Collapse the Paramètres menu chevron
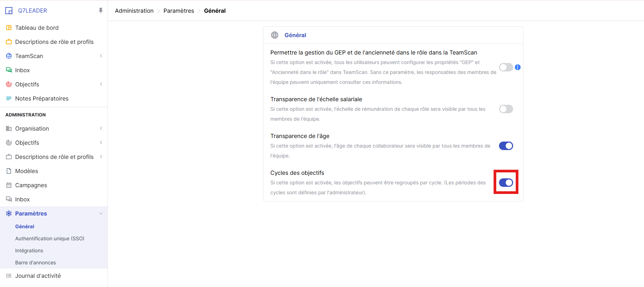The image size is (644, 287). (101, 213)
